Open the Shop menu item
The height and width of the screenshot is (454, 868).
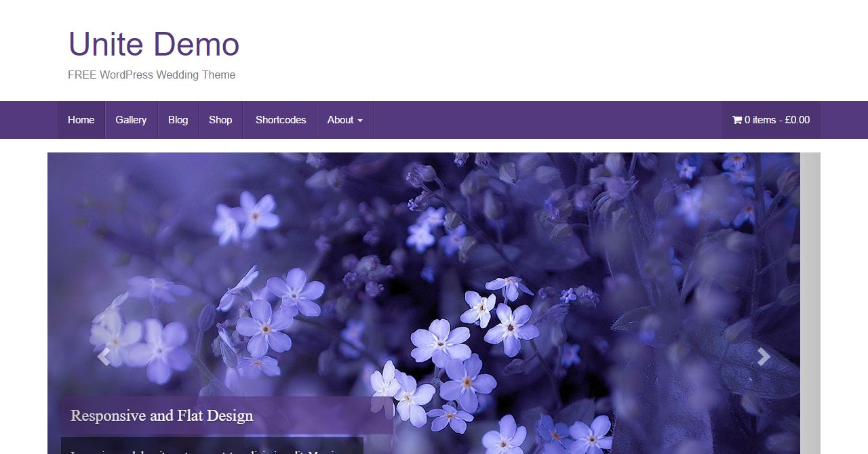220,120
